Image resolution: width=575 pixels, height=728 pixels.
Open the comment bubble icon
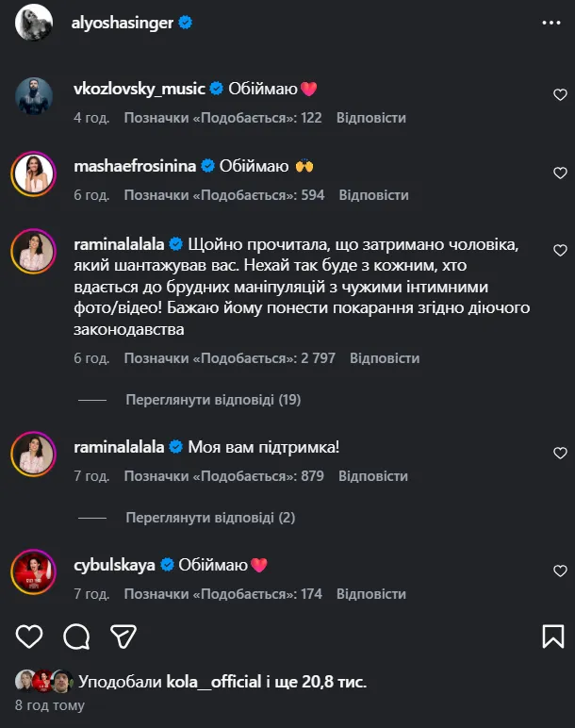(x=76, y=637)
